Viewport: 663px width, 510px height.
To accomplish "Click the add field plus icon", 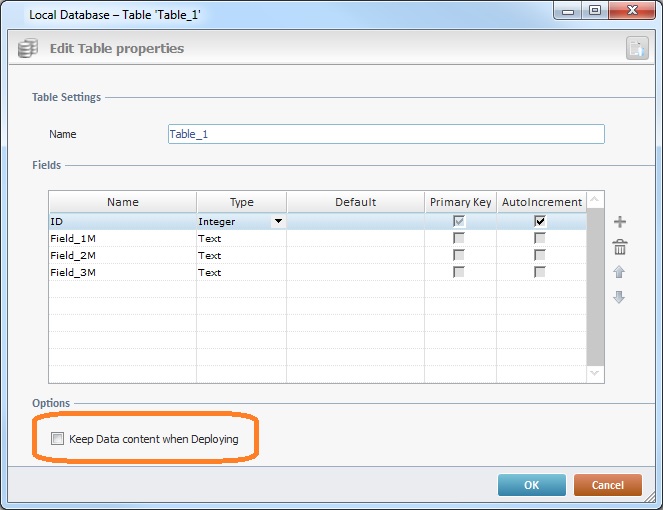I will (x=619, y=222).
